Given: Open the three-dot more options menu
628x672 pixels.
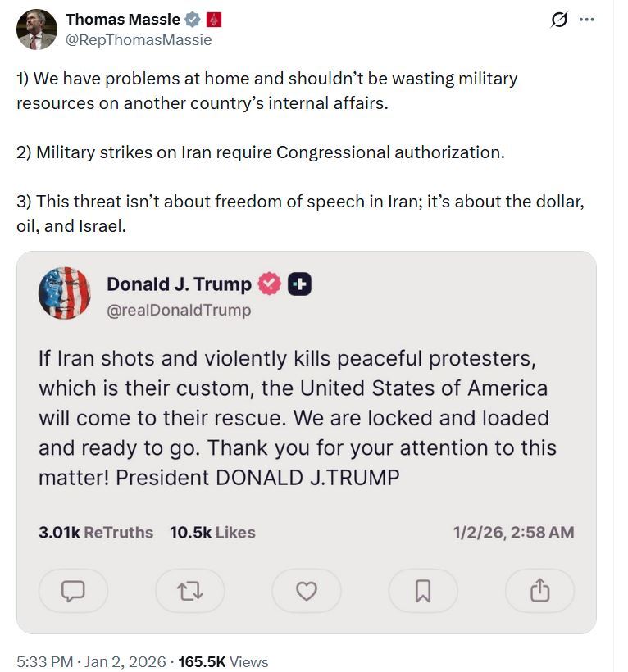Looking at the screenshot, I should click(x=586, y=20).
